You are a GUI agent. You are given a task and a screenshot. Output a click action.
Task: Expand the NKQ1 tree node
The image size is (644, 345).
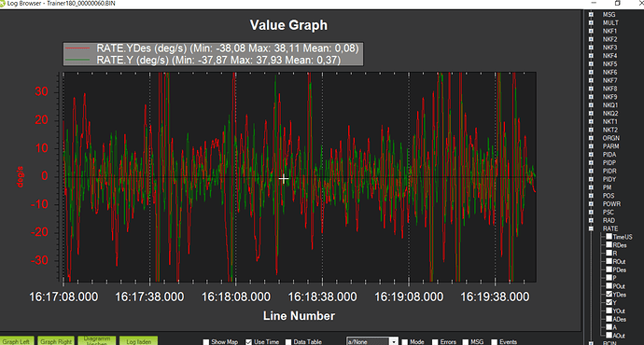[x=591, y=105]
